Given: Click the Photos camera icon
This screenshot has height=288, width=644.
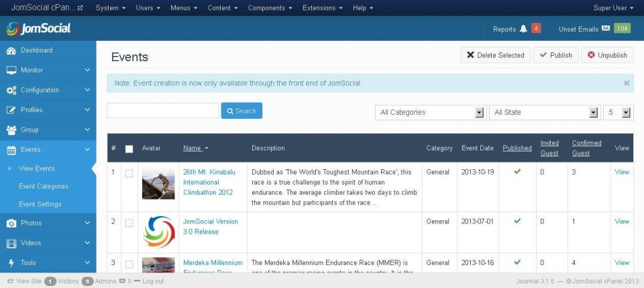Looking at the screenshot, I should (11, 223).
